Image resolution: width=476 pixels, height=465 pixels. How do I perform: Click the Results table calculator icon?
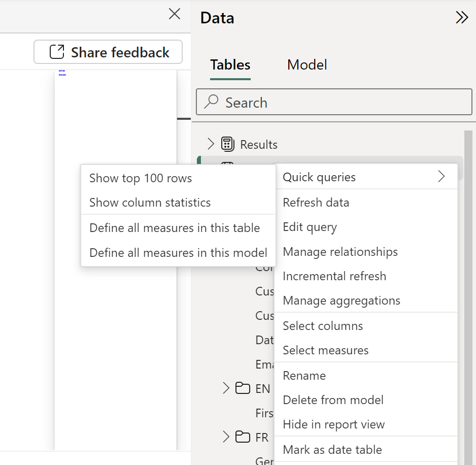[x=228, y=145]
